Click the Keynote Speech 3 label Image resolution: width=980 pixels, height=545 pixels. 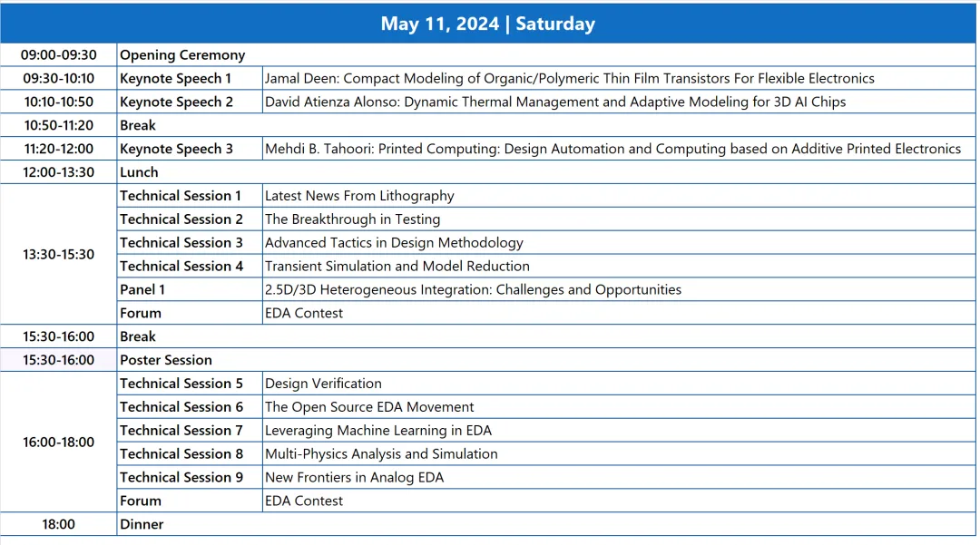point(176,149)
